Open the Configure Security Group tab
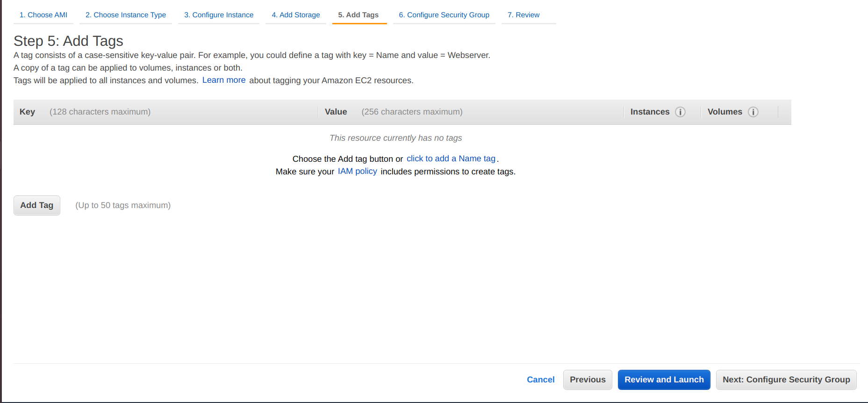The height and width of the screenshot is (403, 868). [x=444, y=15]
